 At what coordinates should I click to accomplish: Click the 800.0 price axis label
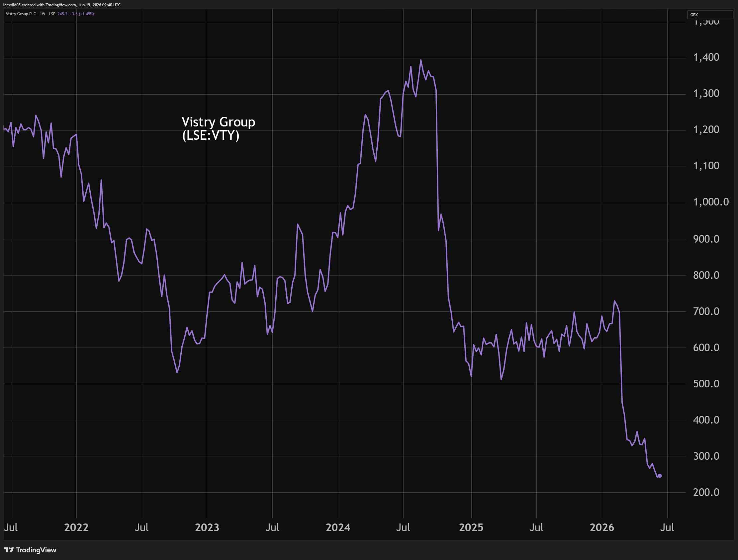[706, 275]
